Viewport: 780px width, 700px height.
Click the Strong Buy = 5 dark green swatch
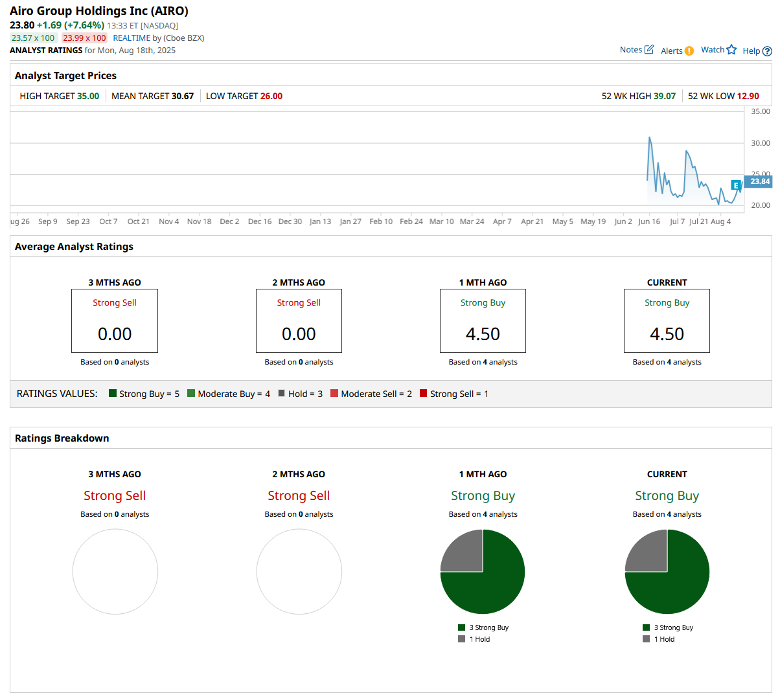113,393
